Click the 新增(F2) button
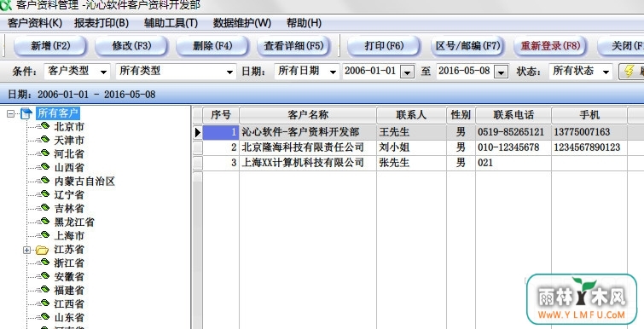 (50, 45)
